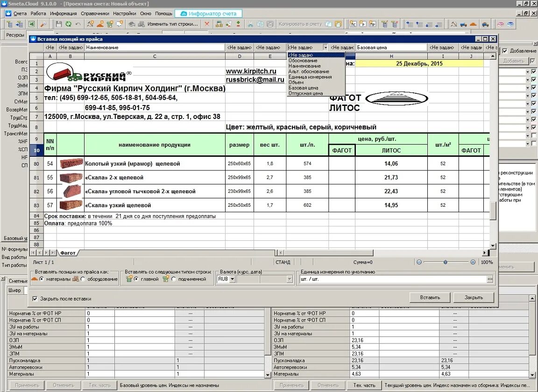Click the green down-arrow with red bar icon
Image resolution: width=538 pixels, height=392 pixels.
coord(238,24)
